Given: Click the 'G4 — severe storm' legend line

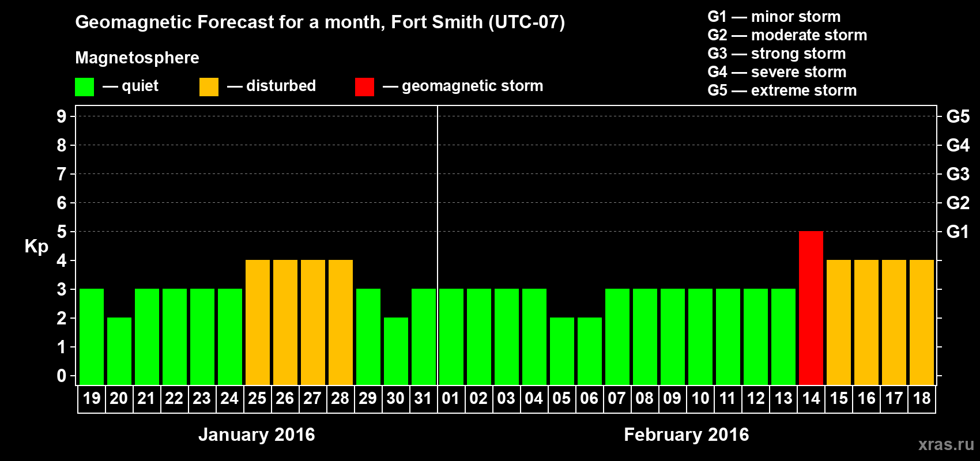Looking at the screenshot, I should pyautogui.click(x=777, y=72).
